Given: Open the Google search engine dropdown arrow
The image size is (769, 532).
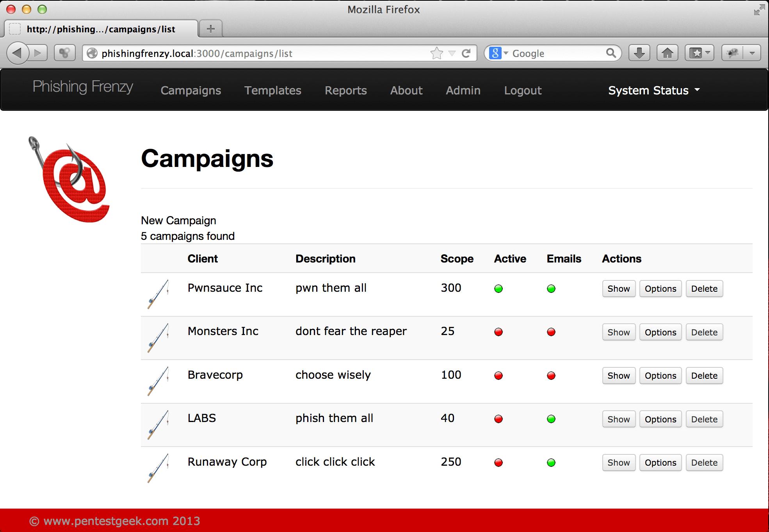Looking at the screenshot, I should point(506,53).
